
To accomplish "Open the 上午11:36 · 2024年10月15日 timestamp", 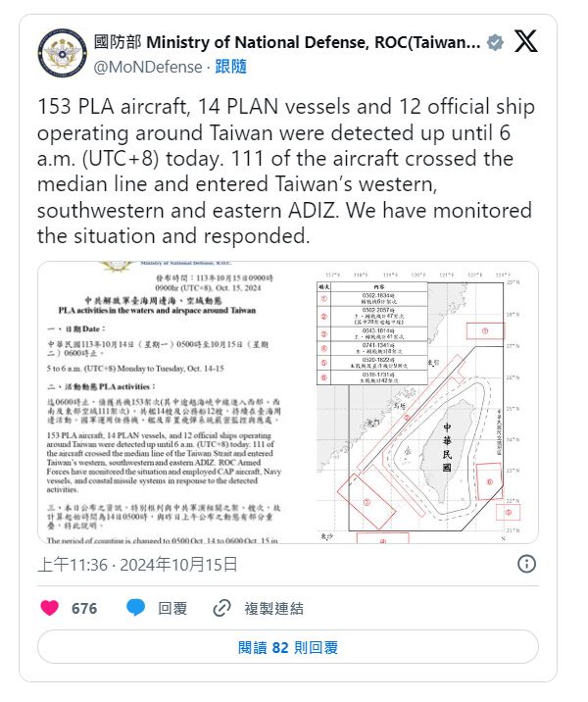I will pyautogui.click(x=137, y=564).
